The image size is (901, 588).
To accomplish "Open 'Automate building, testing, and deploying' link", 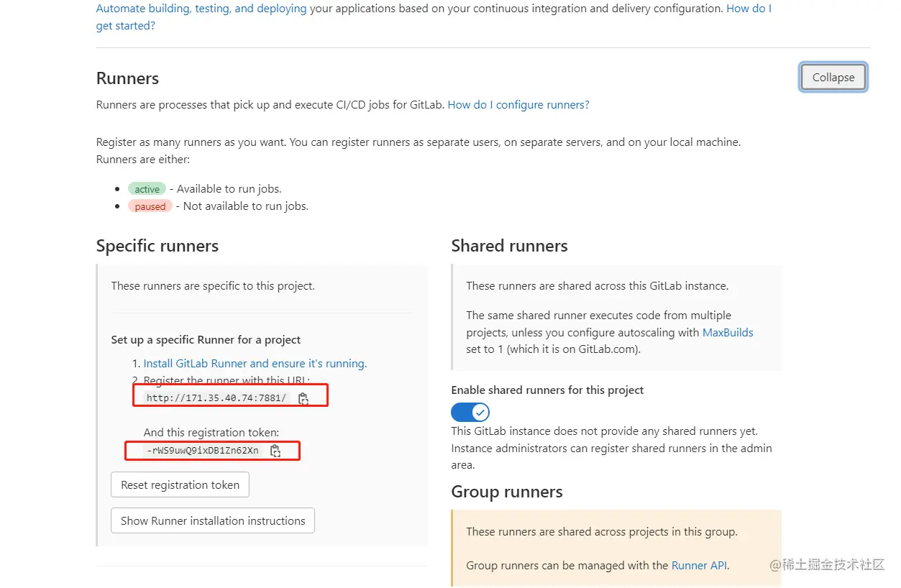I will (x=201, y=9).
